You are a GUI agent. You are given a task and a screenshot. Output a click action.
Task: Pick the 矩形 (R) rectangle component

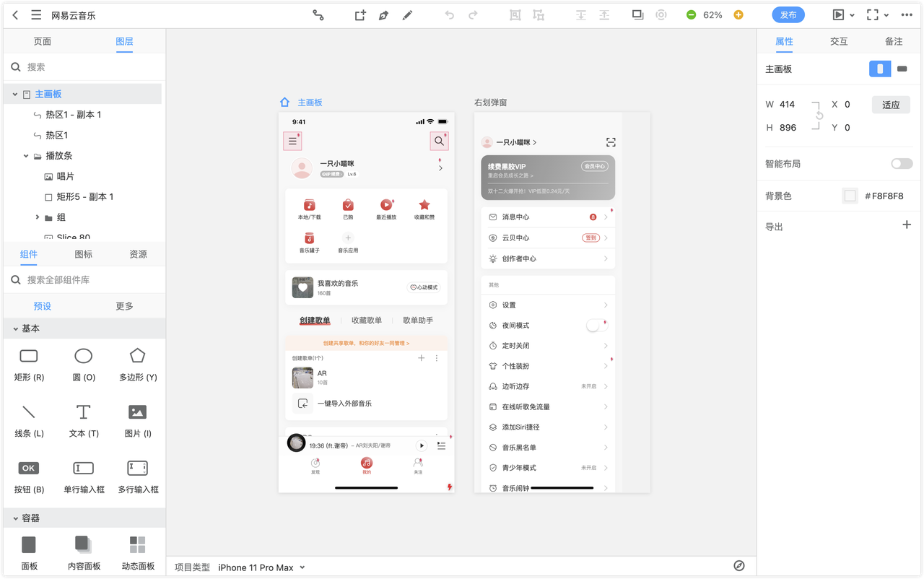(29, 365)
